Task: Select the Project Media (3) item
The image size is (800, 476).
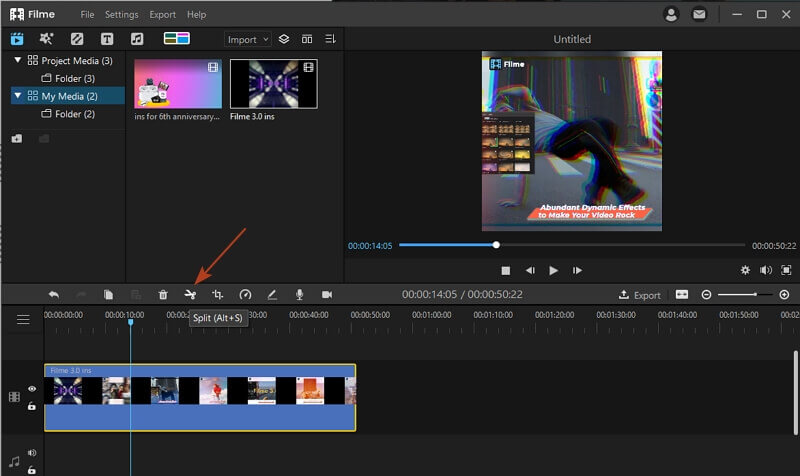Action: (x=69, y=60)
